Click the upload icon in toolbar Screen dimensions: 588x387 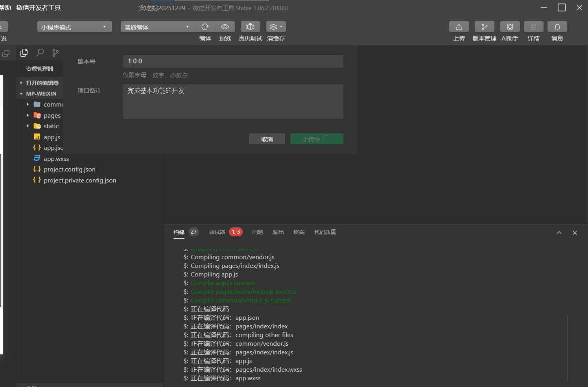(459, 27)
